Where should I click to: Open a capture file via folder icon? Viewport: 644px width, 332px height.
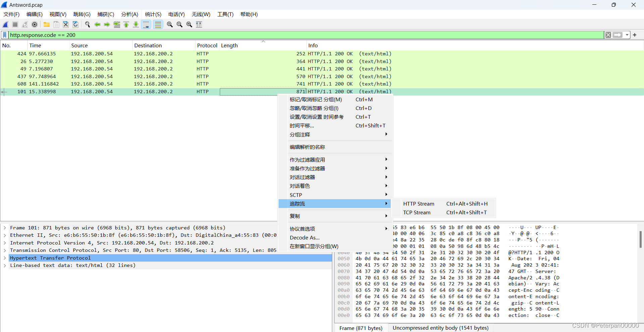click(x=47, y=24)
